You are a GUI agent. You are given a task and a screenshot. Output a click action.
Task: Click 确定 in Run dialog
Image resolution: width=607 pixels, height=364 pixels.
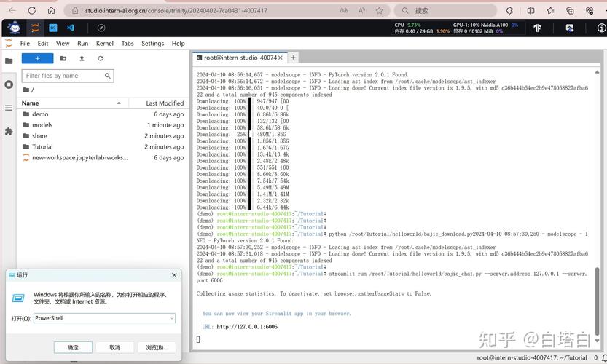73,347
